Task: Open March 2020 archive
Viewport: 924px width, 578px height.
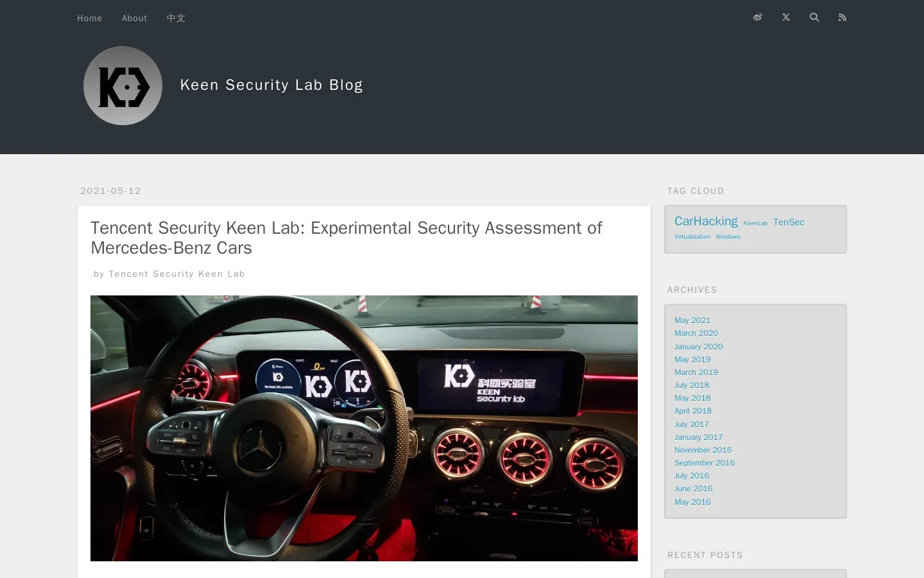Action: tap(696, 333)
